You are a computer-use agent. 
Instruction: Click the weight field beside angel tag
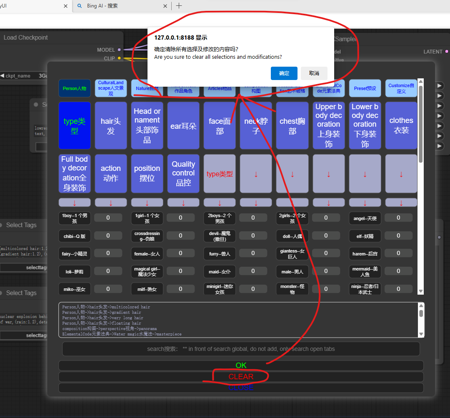pos(398,218)
